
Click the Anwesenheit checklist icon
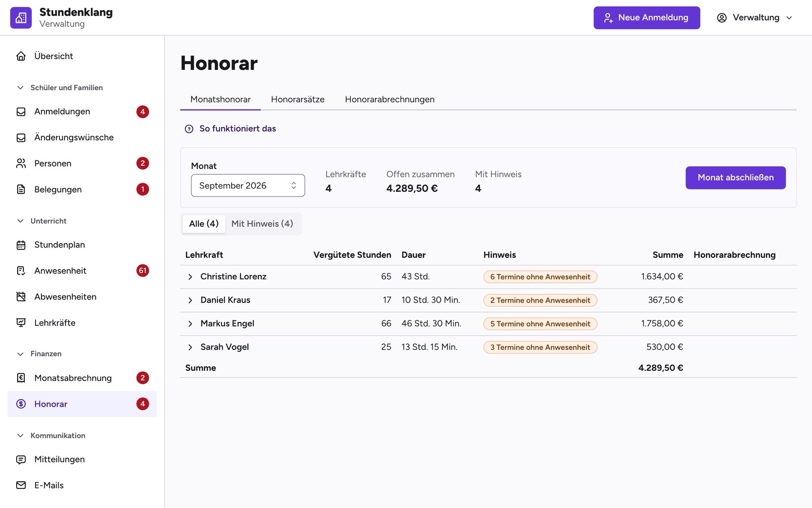click(21, 271)
